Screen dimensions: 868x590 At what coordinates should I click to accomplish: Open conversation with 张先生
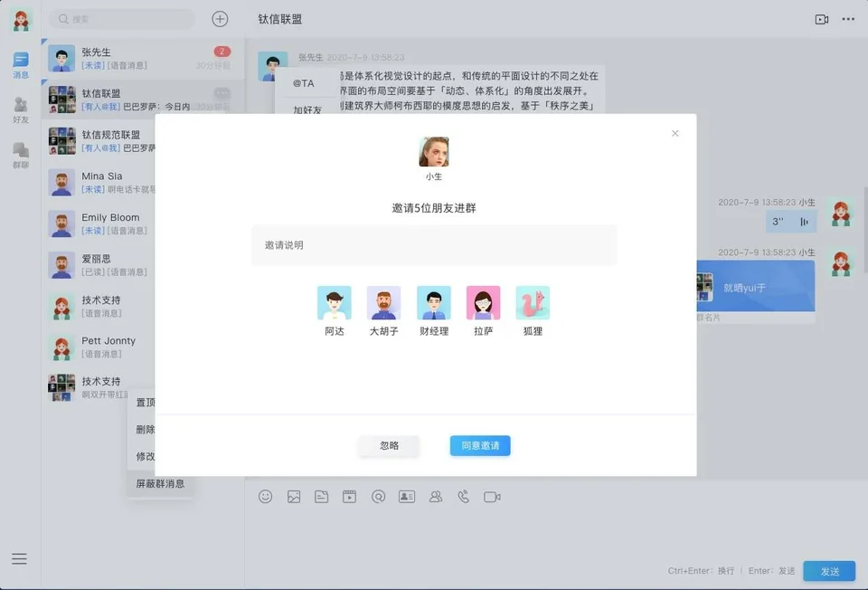pos(143,58)
